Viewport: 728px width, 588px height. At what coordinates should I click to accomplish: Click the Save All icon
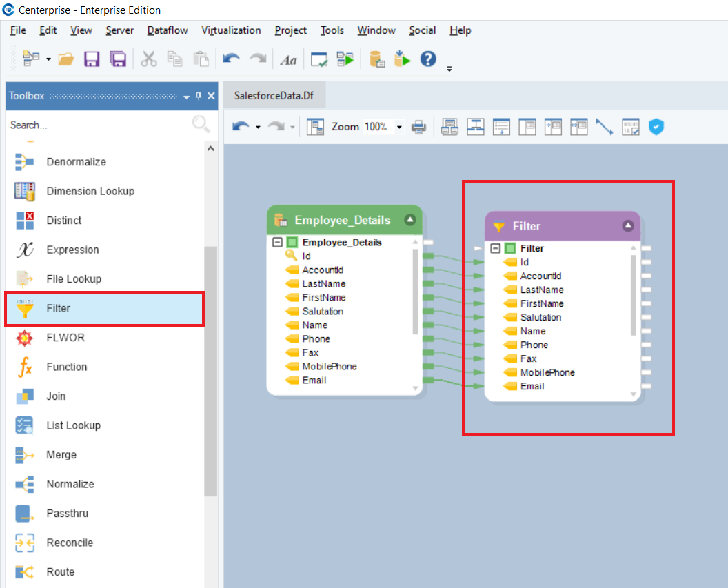(118, 59)
